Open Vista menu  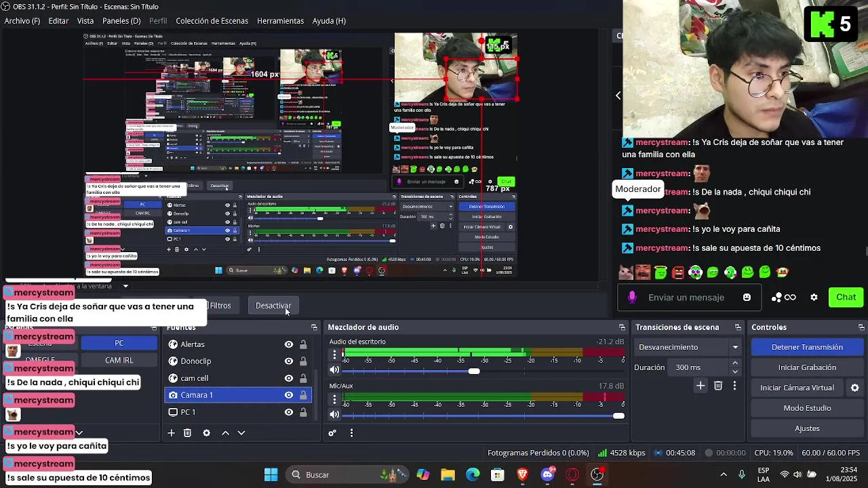tap(85, 21)
